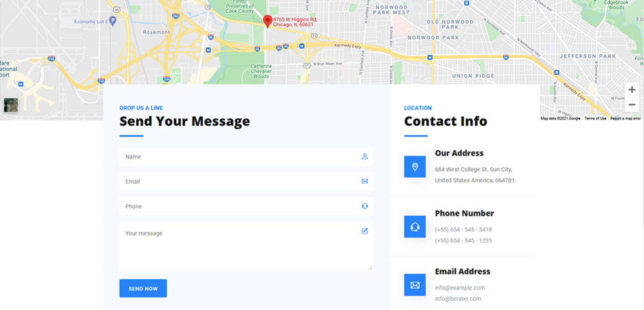
Task: Click Catherine Chevalier Woods map label
Action: coord(262,70)
